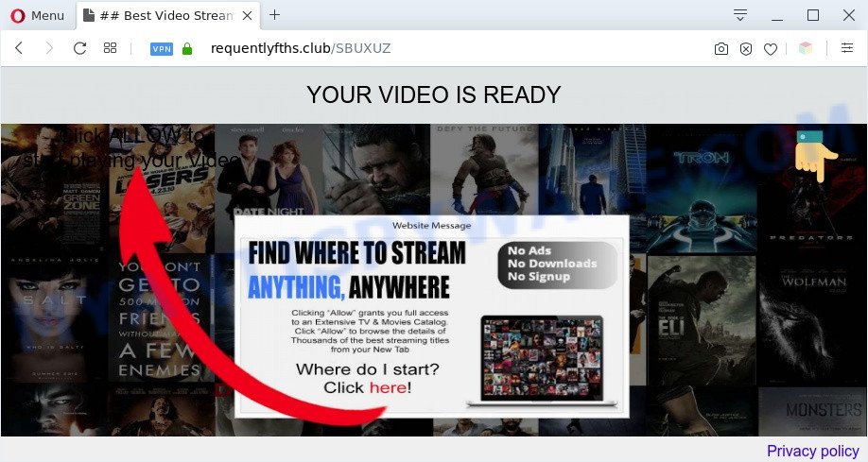Take a snapshot with camera icon
Image resolution: width=868 pixels, height=462 pixels.
coord(721,49)
